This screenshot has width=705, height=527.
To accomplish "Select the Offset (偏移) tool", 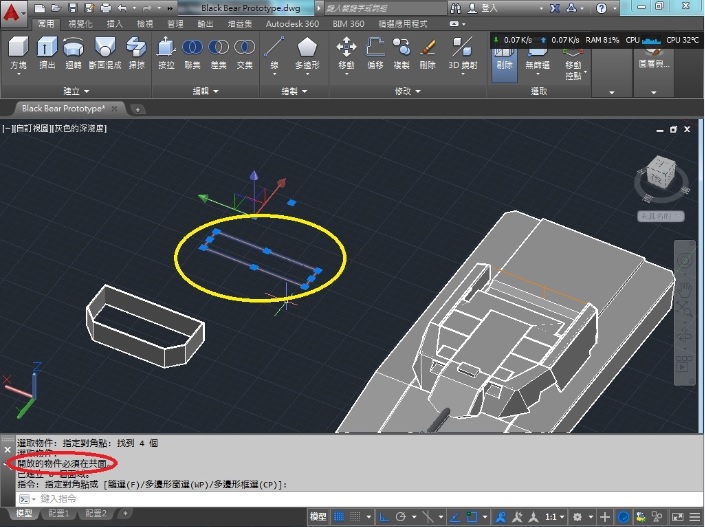I will click(375, 54).
